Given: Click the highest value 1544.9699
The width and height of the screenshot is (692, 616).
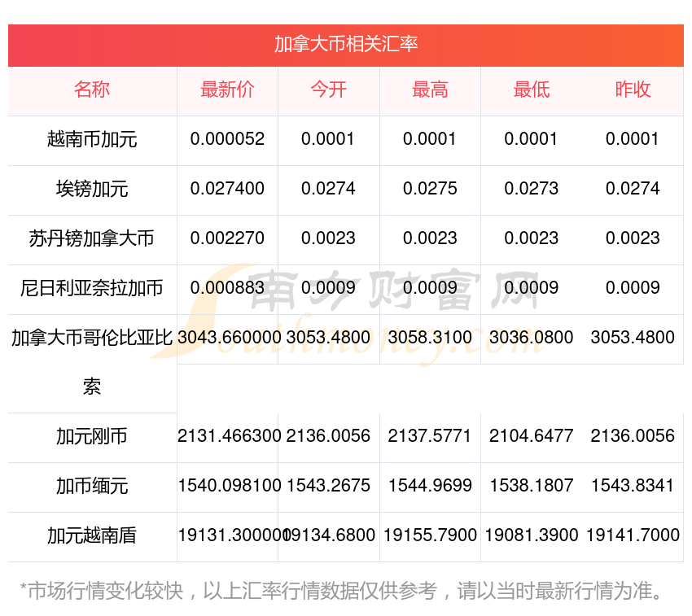Looking at the screenshot, I should [x=430, y=486].
